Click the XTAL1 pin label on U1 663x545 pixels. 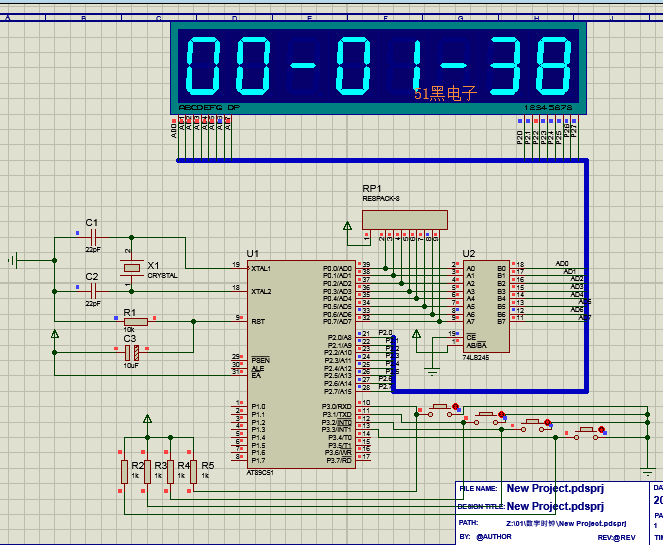pos(261,268)
